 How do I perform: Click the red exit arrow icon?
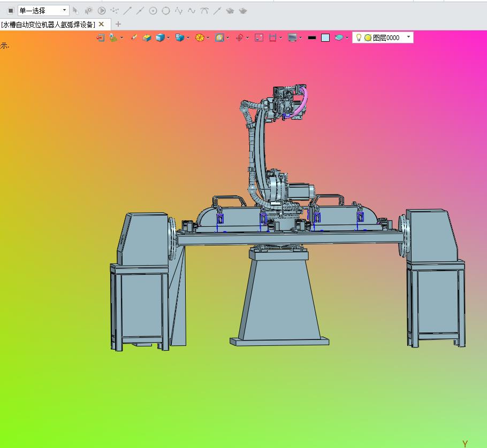(100, 37)
